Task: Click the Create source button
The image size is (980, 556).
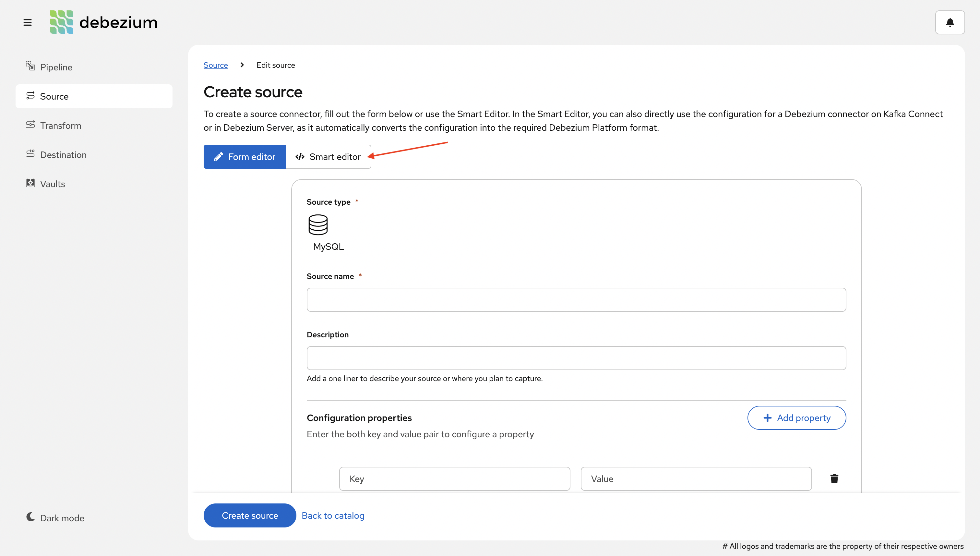Action: tap(250, 515)
